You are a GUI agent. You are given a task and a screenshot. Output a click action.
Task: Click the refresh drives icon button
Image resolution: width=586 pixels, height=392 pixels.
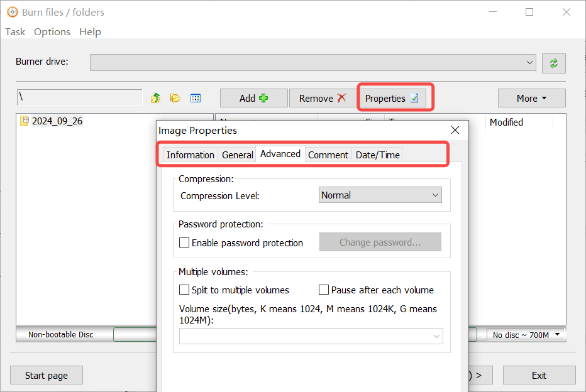[x=553, y=63]
